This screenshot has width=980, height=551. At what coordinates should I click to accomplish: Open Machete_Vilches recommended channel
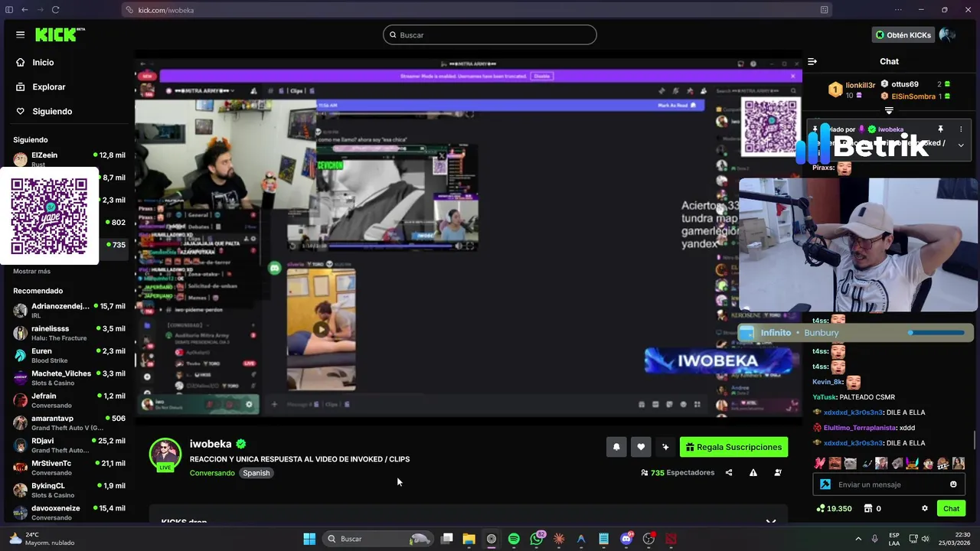(69, 377)
